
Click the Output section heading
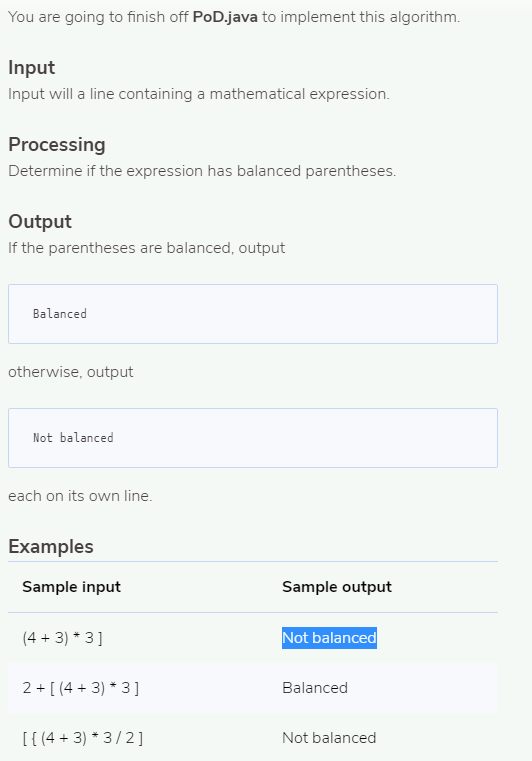(x=40, y=221)
